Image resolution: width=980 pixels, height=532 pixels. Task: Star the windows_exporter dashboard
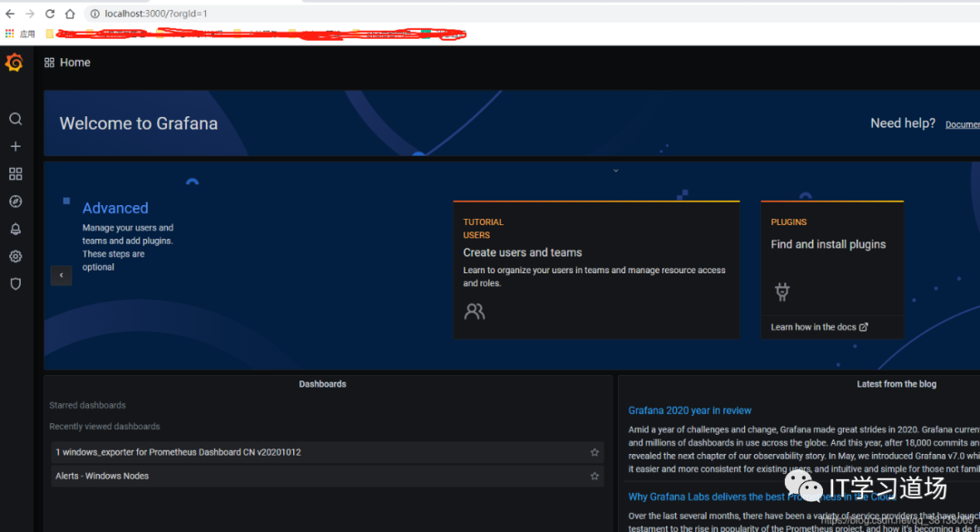(594, 452)
